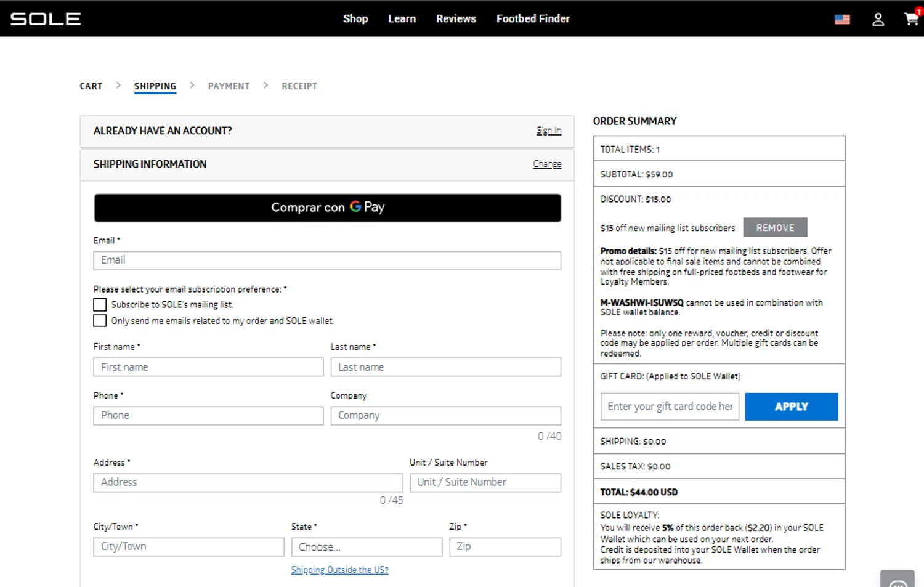
Task: Pay with Comprar con G Pay button
Action: click(328, 208)
